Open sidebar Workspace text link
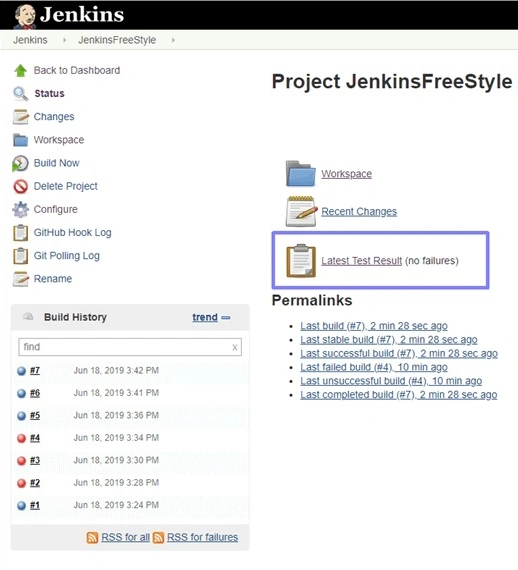 point(59,140)
